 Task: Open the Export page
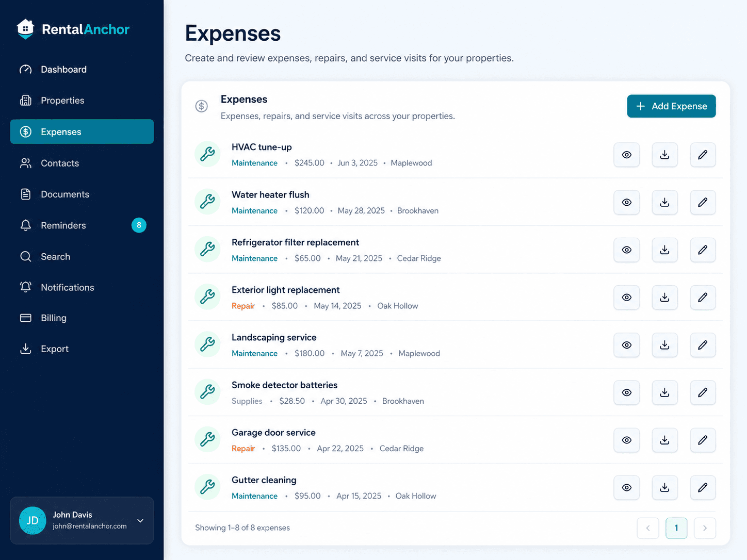(x=82, y=349)
